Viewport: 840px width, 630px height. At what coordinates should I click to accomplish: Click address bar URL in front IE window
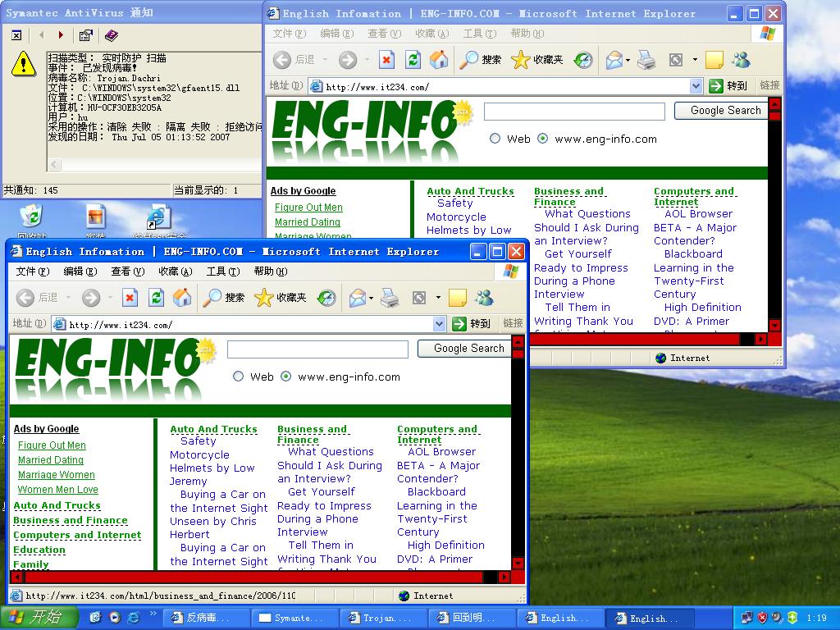pos(121,325)
